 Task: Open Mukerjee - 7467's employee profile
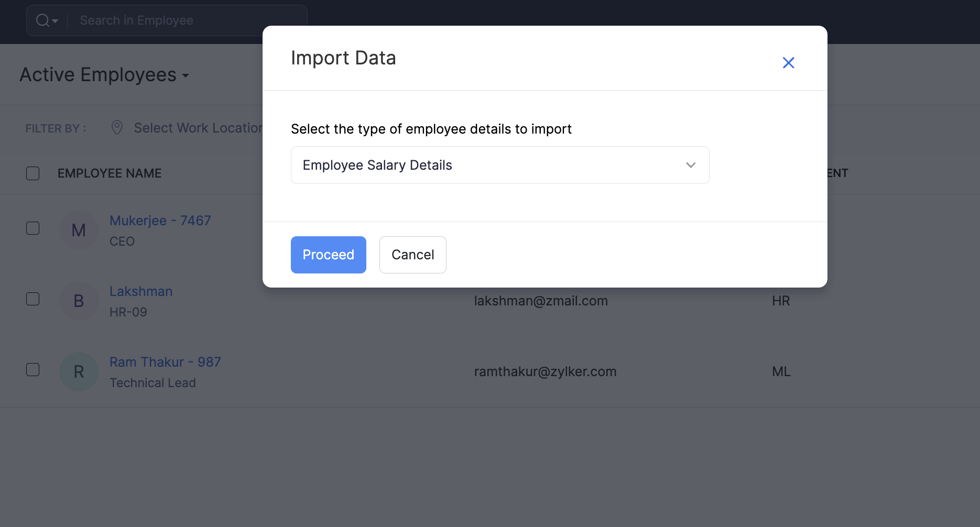160,221
